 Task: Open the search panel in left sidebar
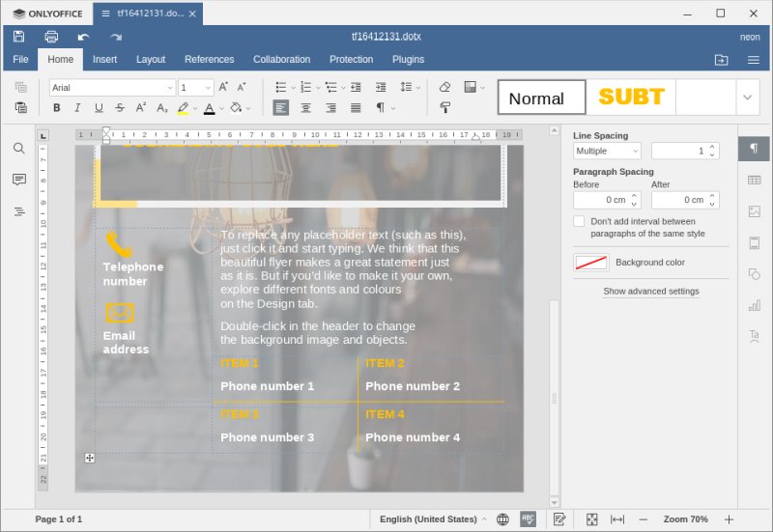click(x=19, y=148)
